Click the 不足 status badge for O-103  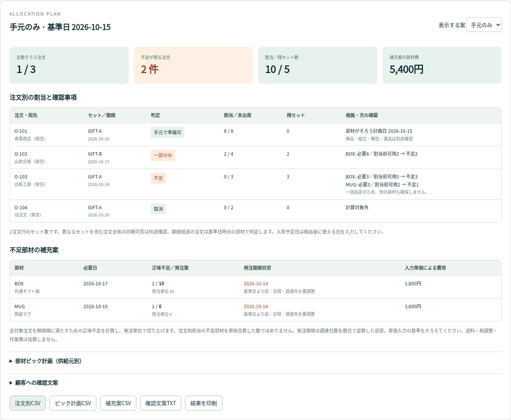tap(158, 178)
